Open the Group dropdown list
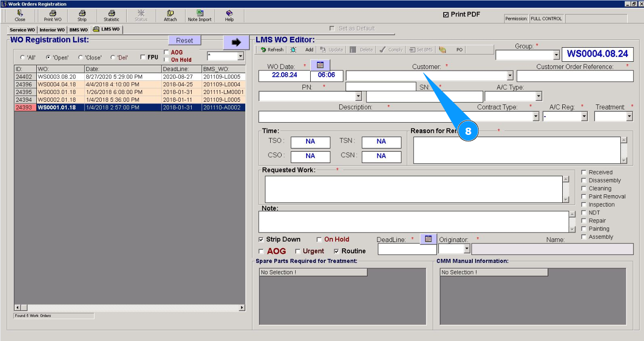The image size is (644, 341). click(x=556, y=55)
